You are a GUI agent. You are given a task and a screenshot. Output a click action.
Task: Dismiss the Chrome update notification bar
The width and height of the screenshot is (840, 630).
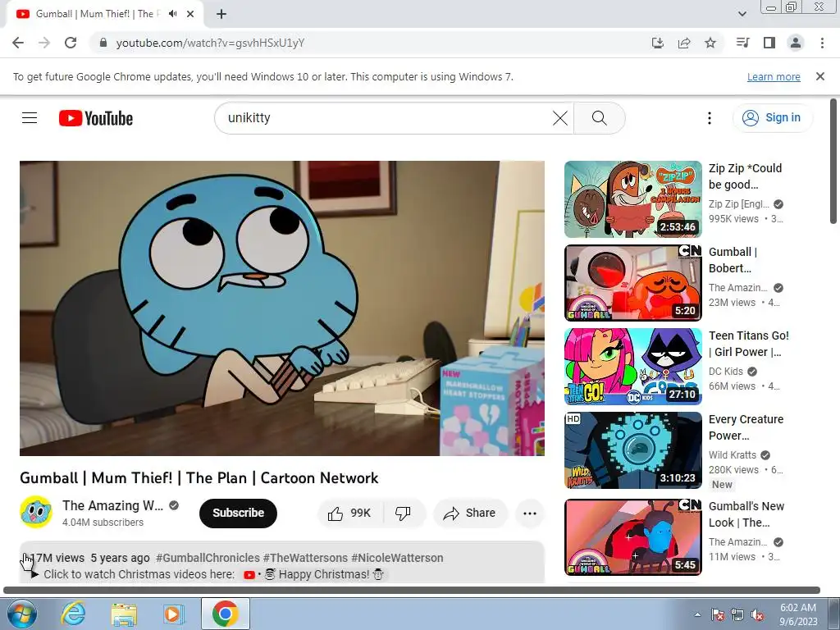click(820, 76)
